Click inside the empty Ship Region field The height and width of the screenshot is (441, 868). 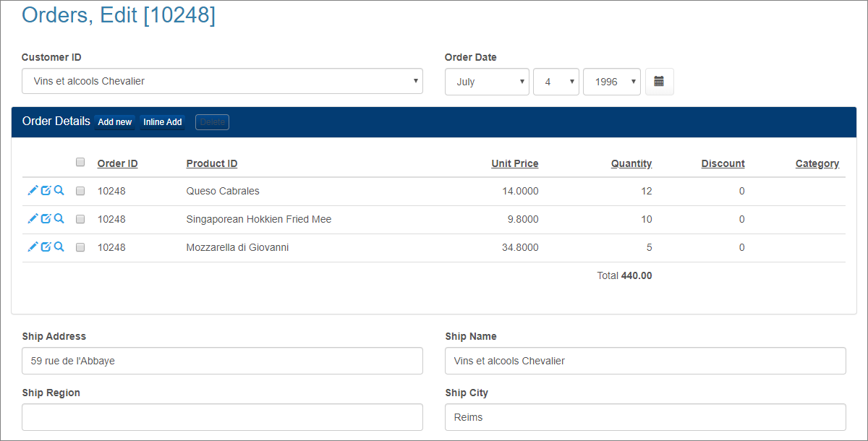point(222,417)
